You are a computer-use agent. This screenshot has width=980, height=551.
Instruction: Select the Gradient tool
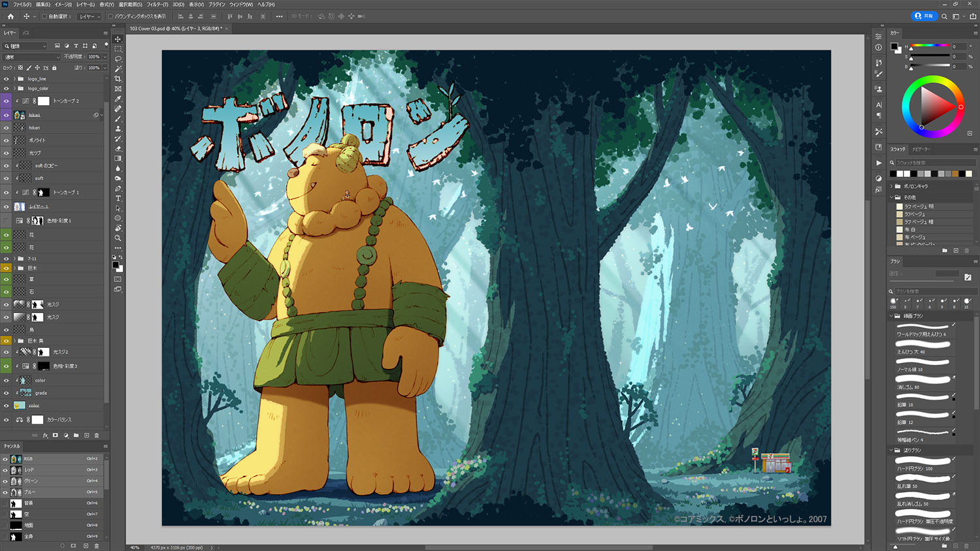point(118,159)
